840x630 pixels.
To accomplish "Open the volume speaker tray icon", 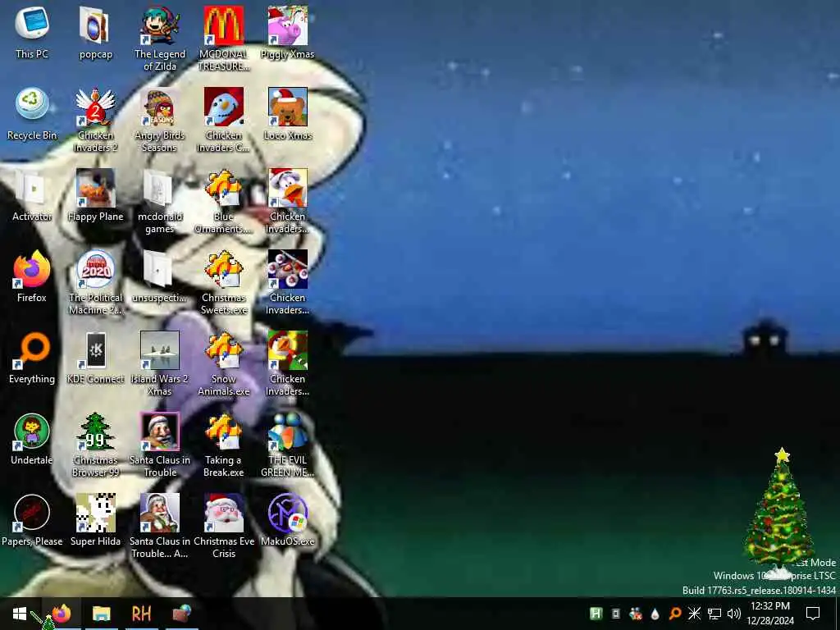I will (x=734, y=614).
